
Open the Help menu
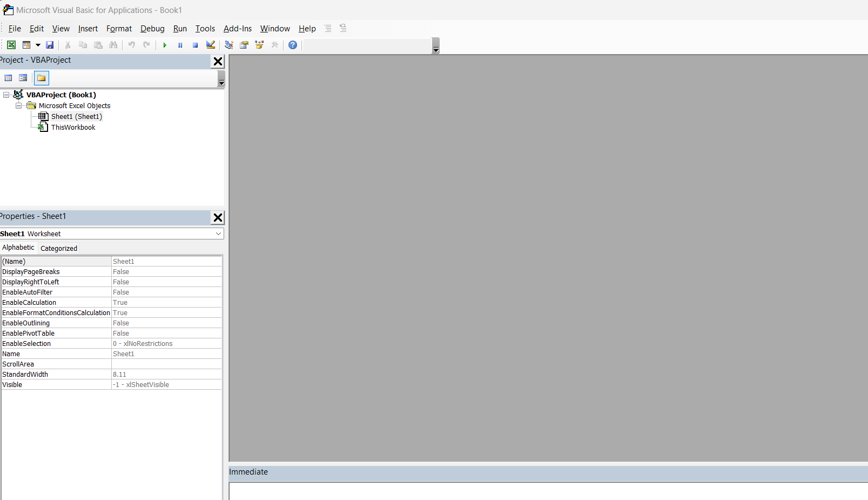[307, 29]
